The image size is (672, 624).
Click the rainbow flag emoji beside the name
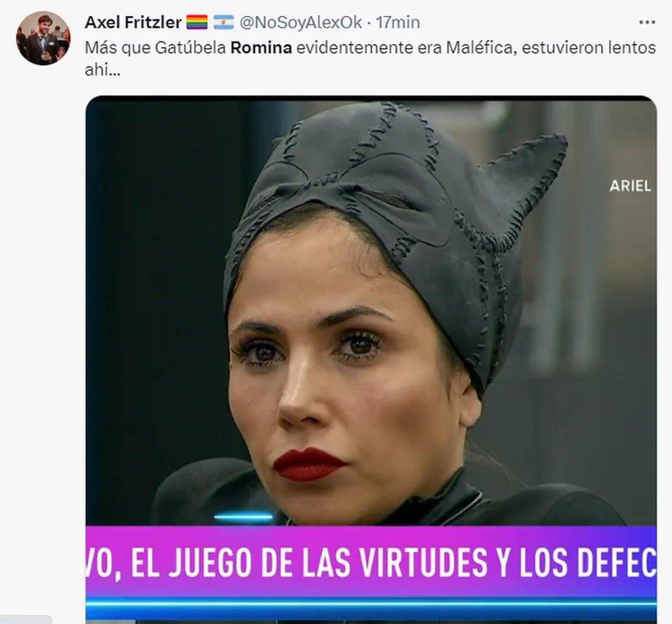point(197,22)
